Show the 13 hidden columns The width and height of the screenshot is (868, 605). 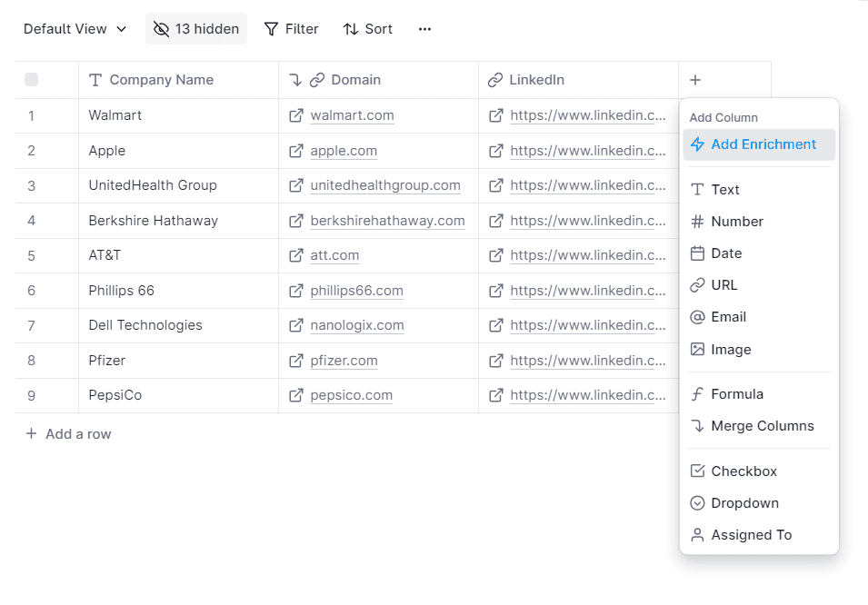(x=196, y=29)
